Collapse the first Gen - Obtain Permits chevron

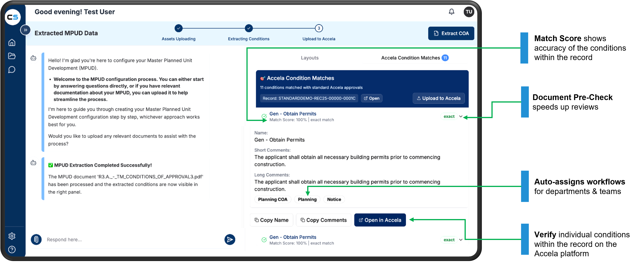coord(461,116)
